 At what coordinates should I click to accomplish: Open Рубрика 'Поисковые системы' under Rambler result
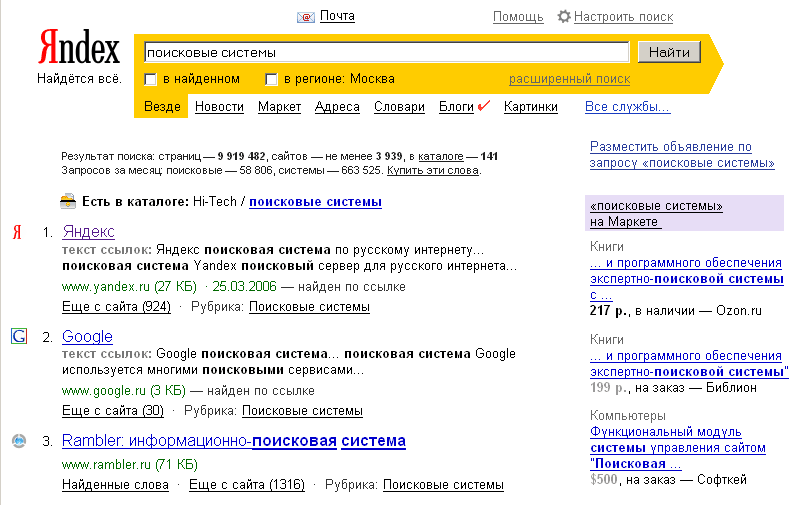tap(443, 485)
